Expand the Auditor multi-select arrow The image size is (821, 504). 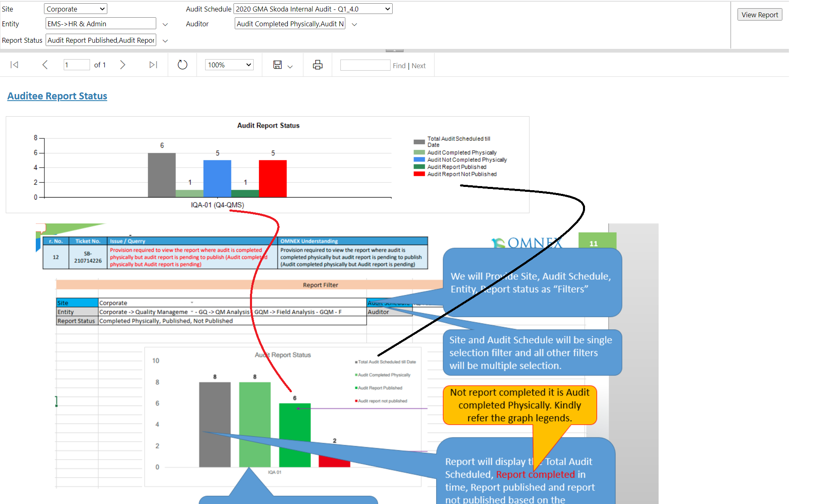click(354, 25)
